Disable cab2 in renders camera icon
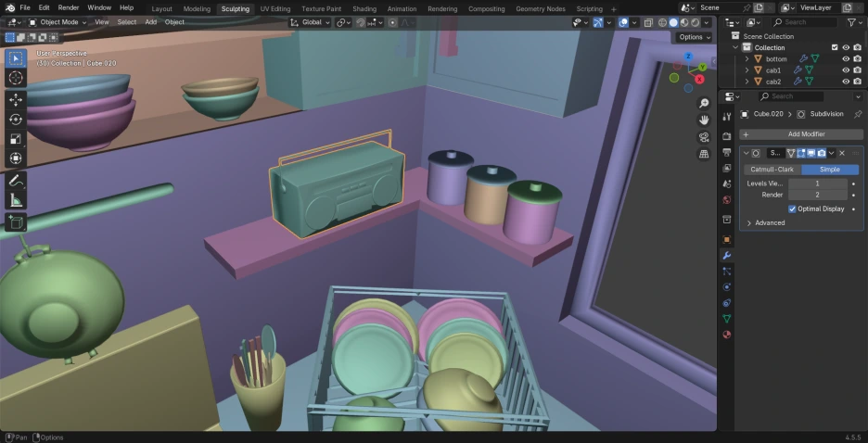This screenshot has height=443, width=868. 857,82
